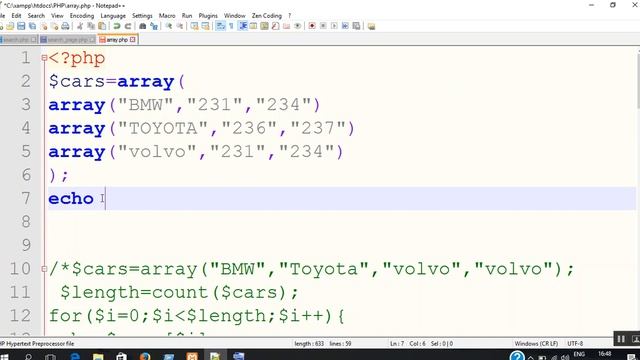The width and height of the screenshot is (640, 360).
Task: Click the taskbar search magnifier
Action: tap(28, 357)
